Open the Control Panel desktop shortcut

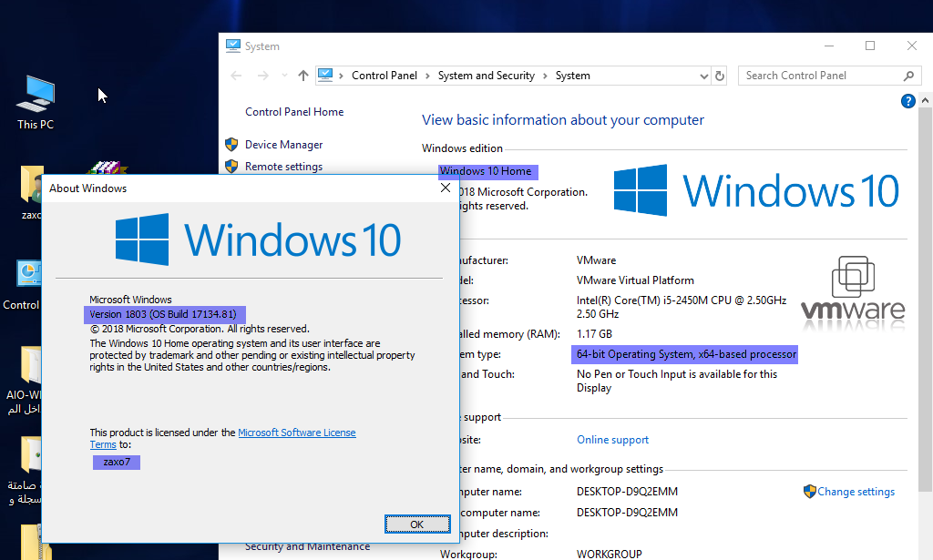click(x=27, y=276)
